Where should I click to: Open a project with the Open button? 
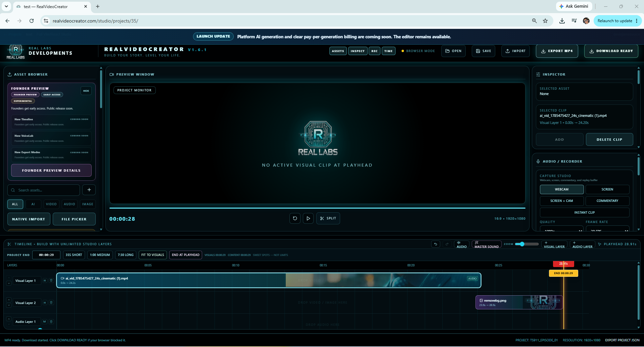453,51
